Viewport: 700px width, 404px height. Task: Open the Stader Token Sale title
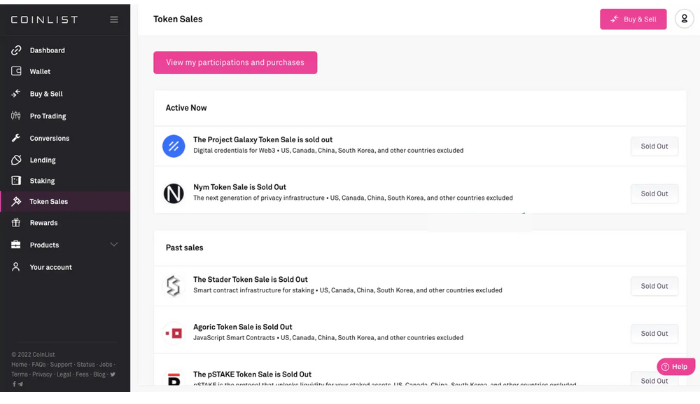coord(250,279)
